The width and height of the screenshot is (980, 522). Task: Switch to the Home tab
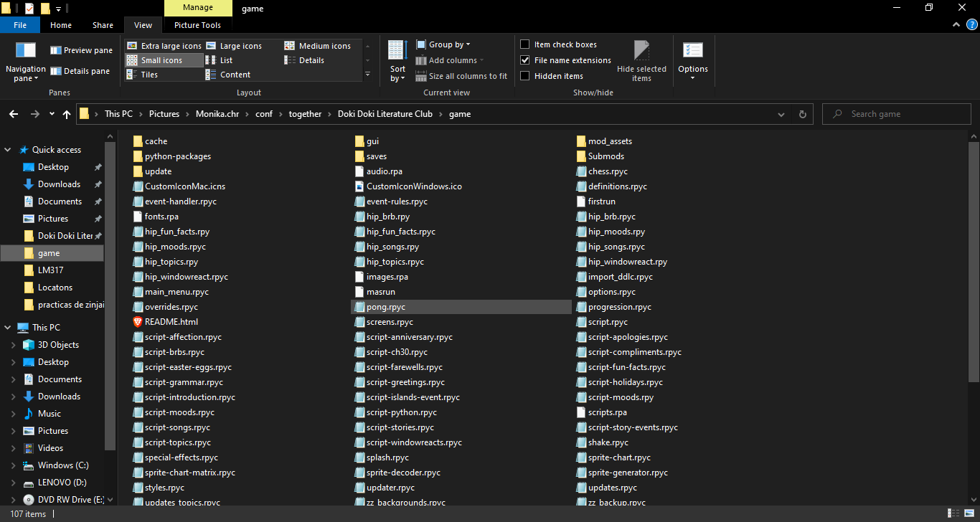click(x=60, y=24)
